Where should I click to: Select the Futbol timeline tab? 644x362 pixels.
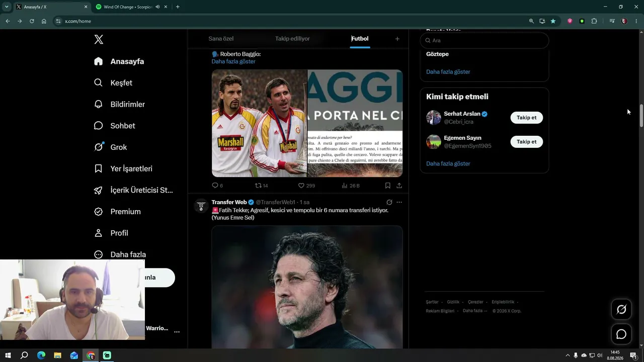[360, 39]
